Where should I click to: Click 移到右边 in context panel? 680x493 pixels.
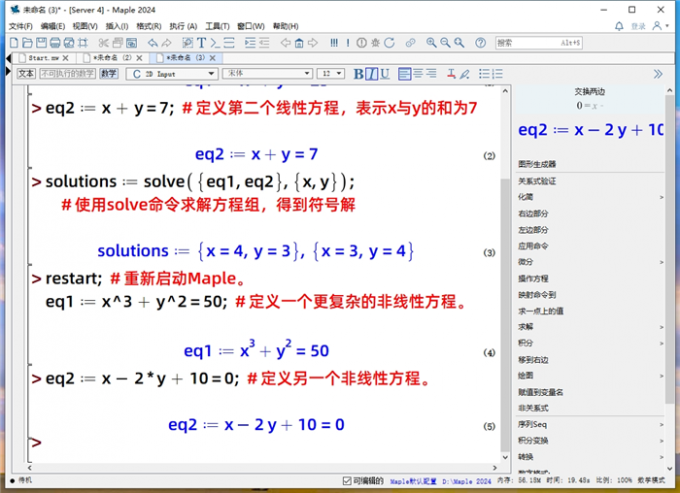point(533,359)
